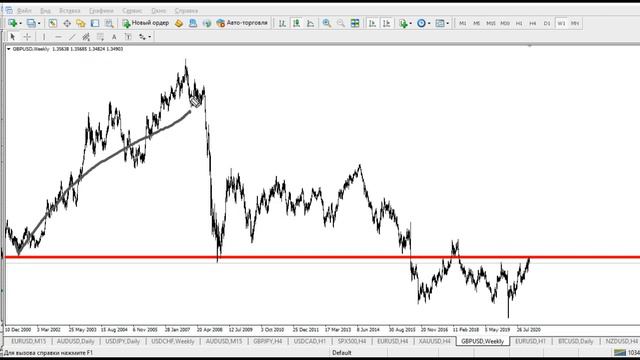Click the Periods clock icon

pyautogui.click(x=421, y=24)
